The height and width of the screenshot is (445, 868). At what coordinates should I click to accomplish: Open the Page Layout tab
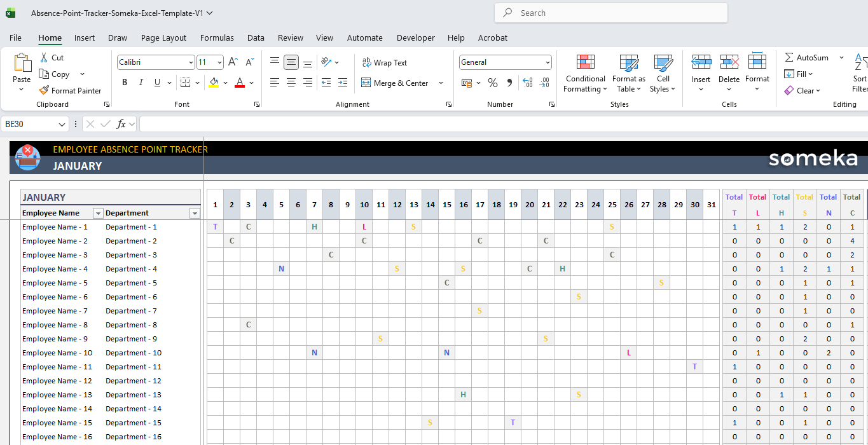163,38
